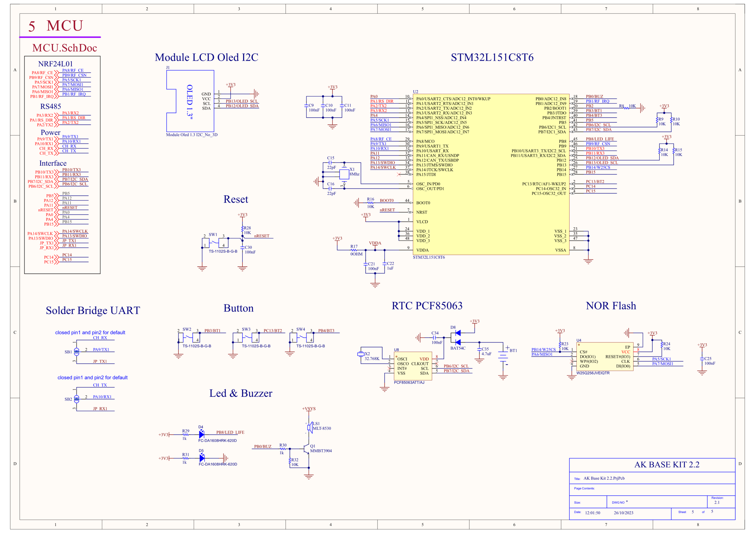Click the PB0/BUZ net label near R30
Image resolution: width=756 pixels, height=534 pixels.
click(263, 446)
